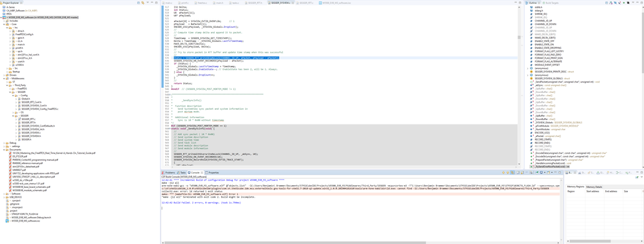
Task: Expand the USB_DEVICE folder node
Action: point(4,197)
